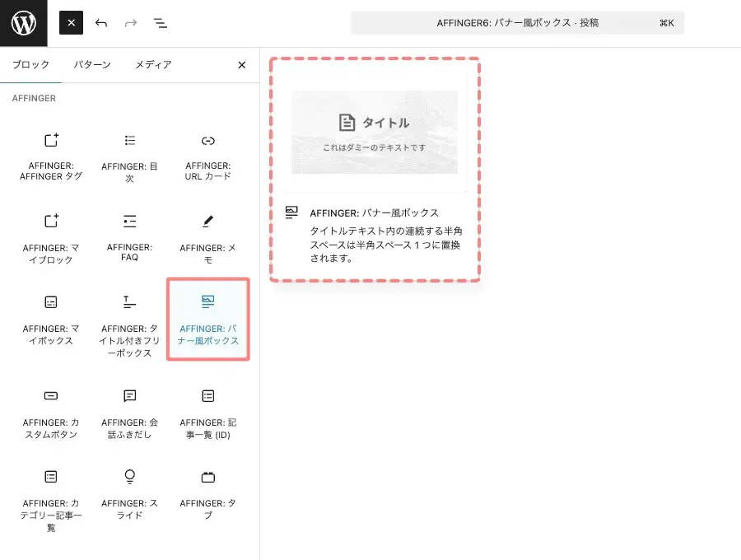The width and height of the screenshot is (741, 560).
Task: Insert AFFINGER FAQ block
Action: (x=129, y=238)
